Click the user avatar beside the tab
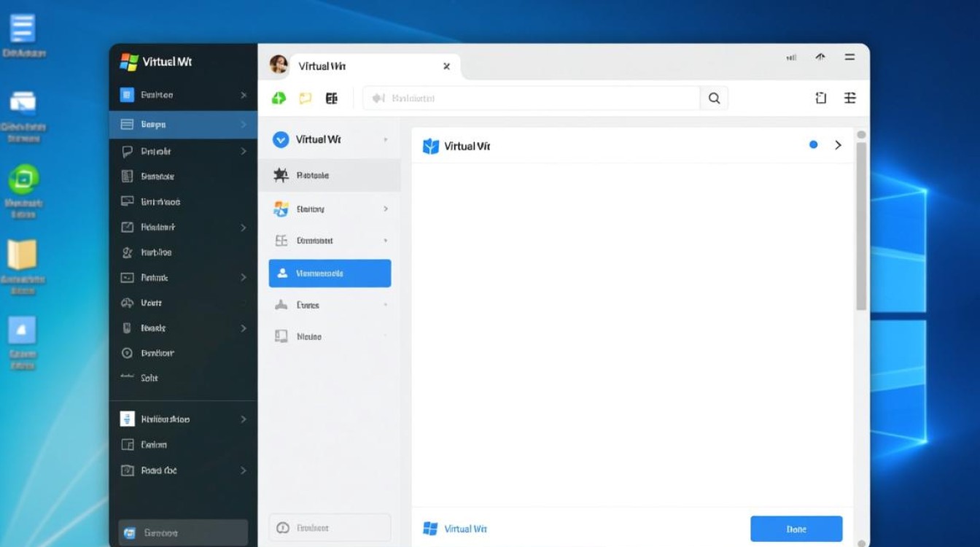980x547 pixels. pos(279,65)
